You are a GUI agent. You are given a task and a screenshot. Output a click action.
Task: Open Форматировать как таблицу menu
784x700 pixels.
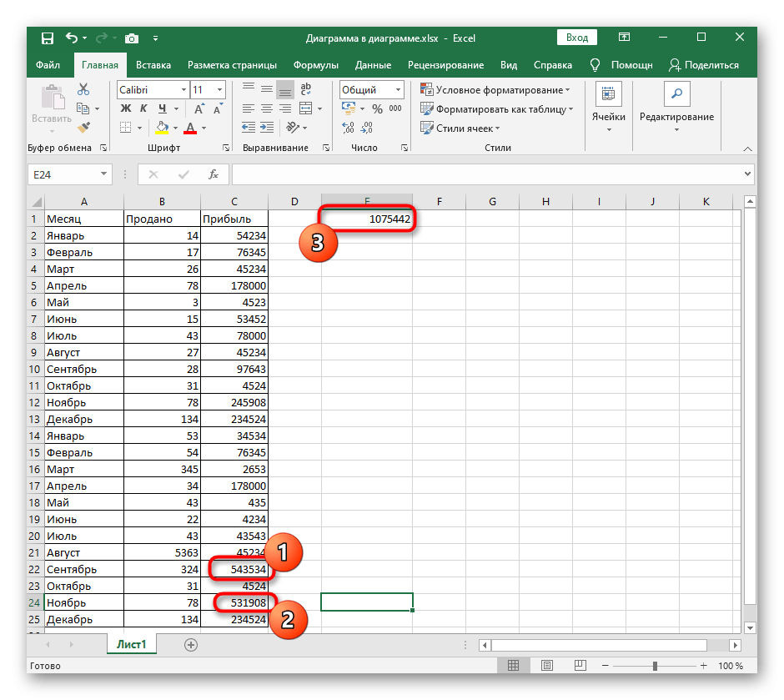pos(496,109)
